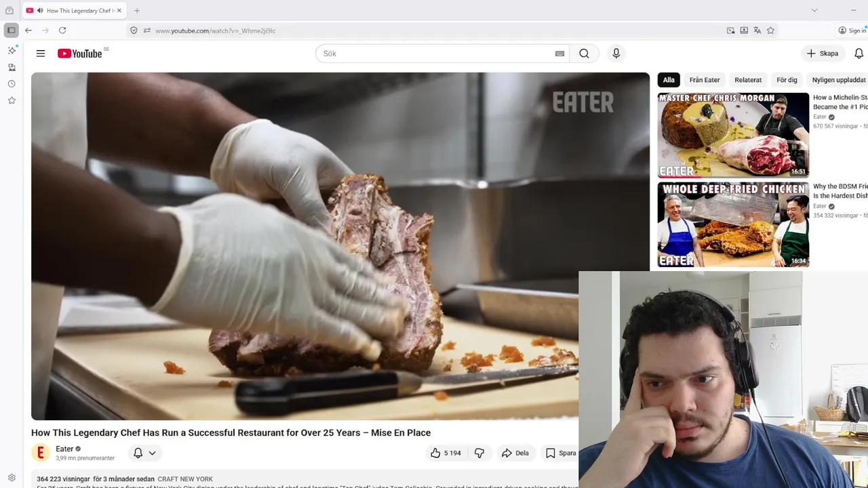868x488 pixels.
Task: Like the video (5 194 thumbs up)
Action: tap(446, 453)
